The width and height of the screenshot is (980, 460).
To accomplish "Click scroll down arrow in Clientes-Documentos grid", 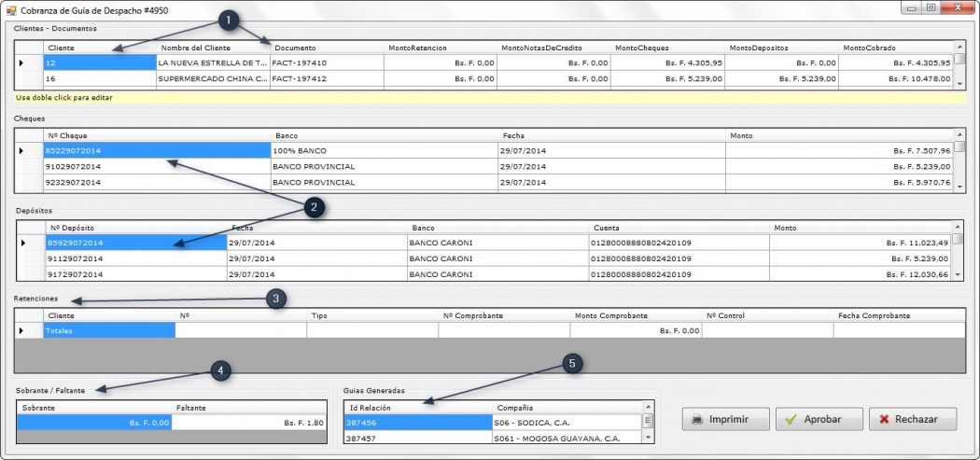I will point(959,82).
